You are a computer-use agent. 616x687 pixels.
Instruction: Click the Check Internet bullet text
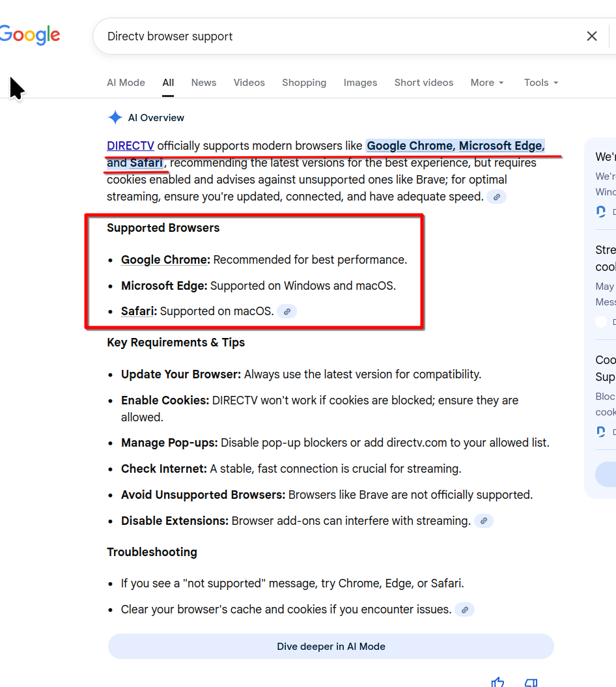291,469
